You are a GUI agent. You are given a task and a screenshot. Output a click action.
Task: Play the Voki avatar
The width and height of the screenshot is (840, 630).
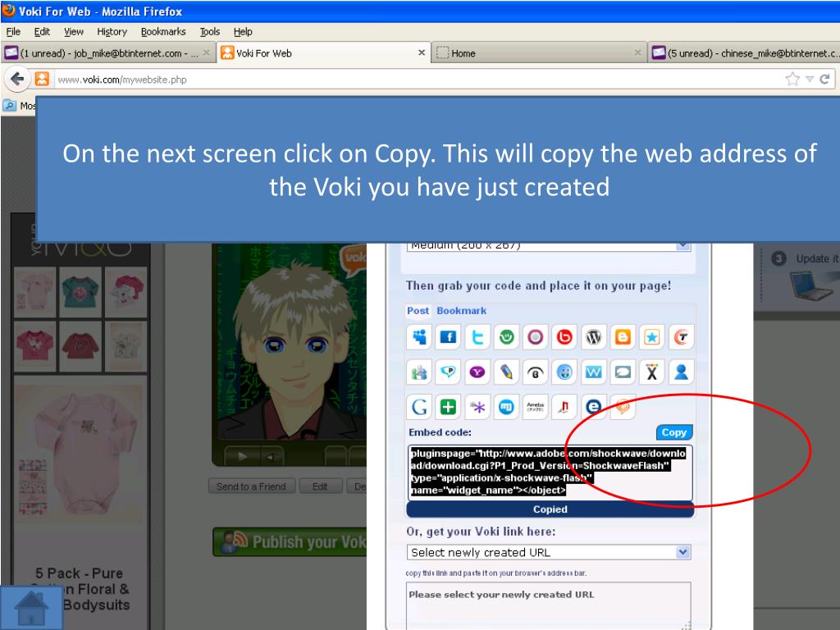242,456
